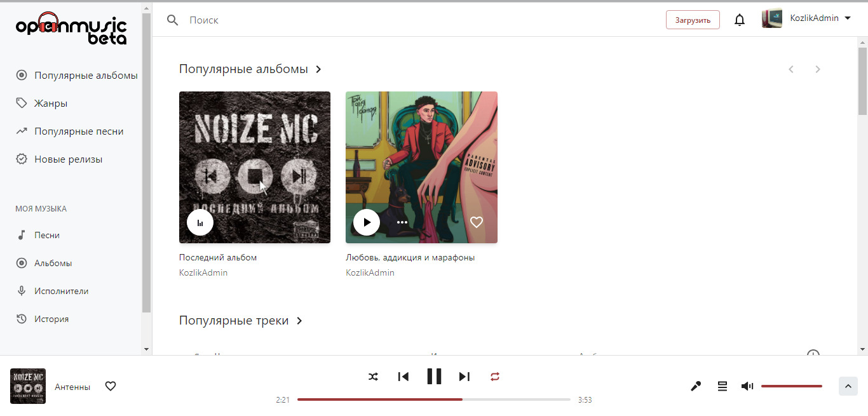
Task: Click the Антенны track title in player
Action: pos(72,387)
